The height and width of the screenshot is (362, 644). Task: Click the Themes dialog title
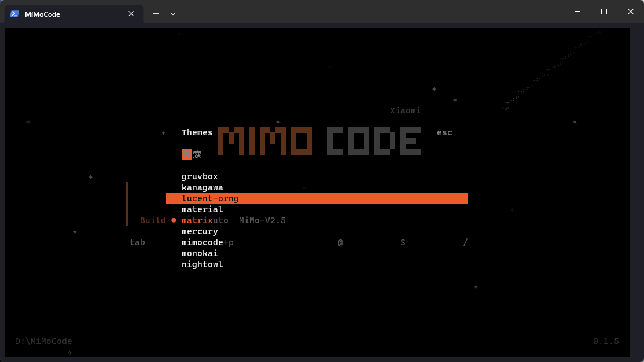pyautogui.click(x=197, y=132)
